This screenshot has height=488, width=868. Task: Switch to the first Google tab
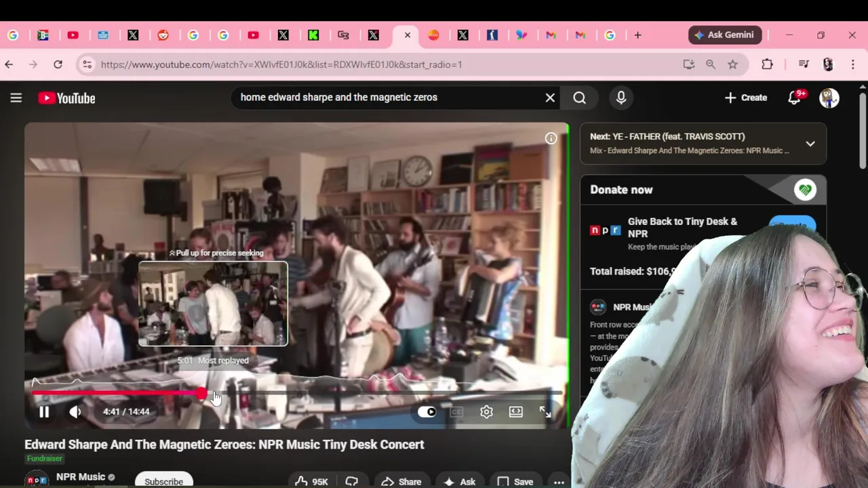[x=14, y=35]
